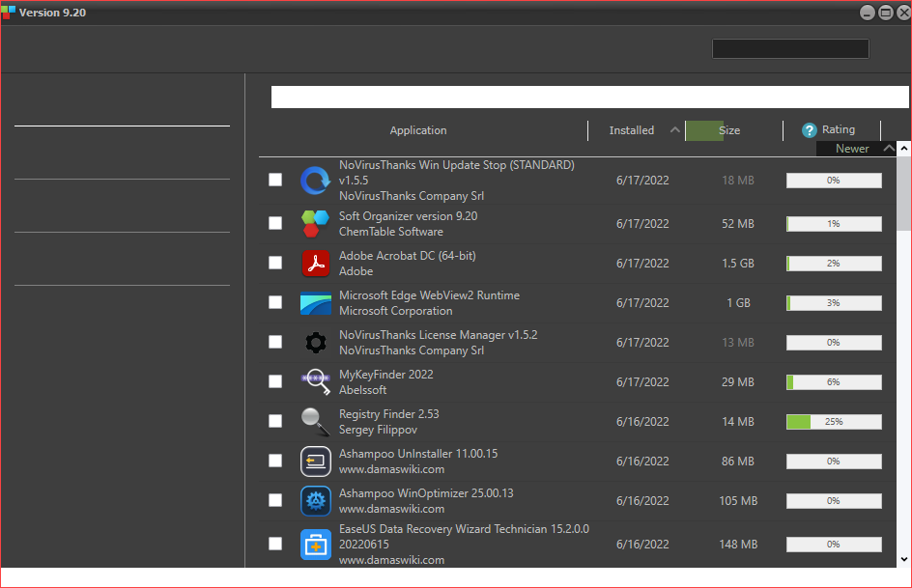The width and height of the screenshot is (912, 588).
Task: Enable the Ashampoo UnInstaller checkbox
Action: coord(275,461)
